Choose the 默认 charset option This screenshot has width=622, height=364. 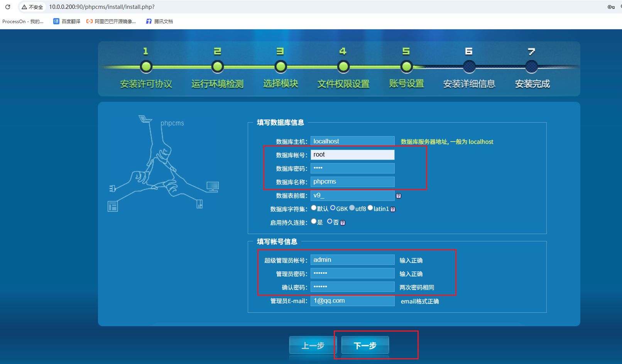click(x=314, y=207)
